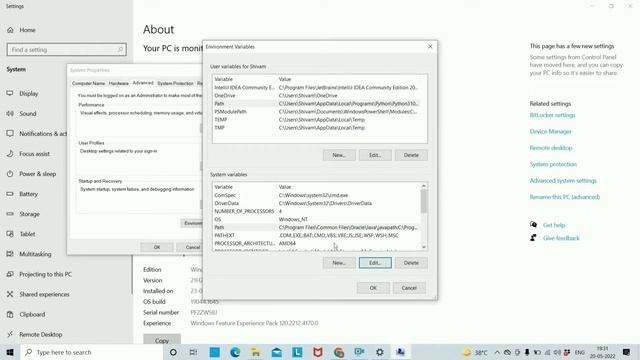Screen dimensions: 640x360
Task: Switch to Computer Name tab in System Properties
Action: pyautogui.click(x=89, y=83)
